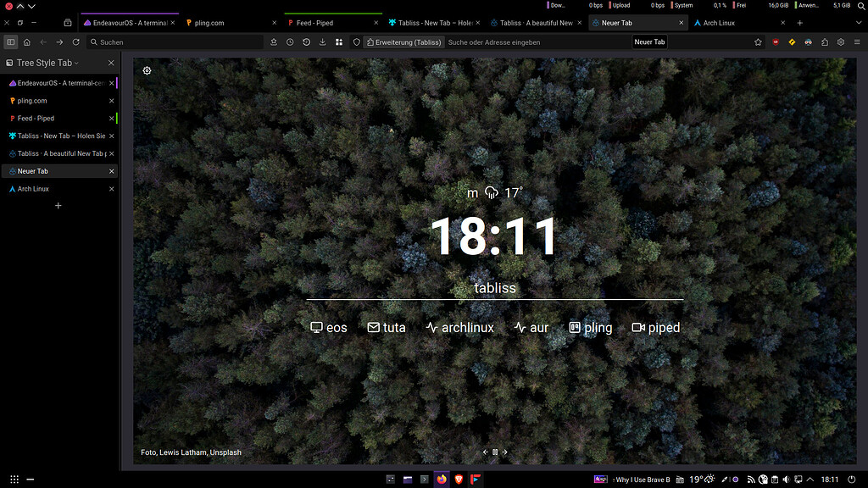The image size is (868, 488).
Task: Click the volume icon in the system tray
Action: click(x=786, y=479)
